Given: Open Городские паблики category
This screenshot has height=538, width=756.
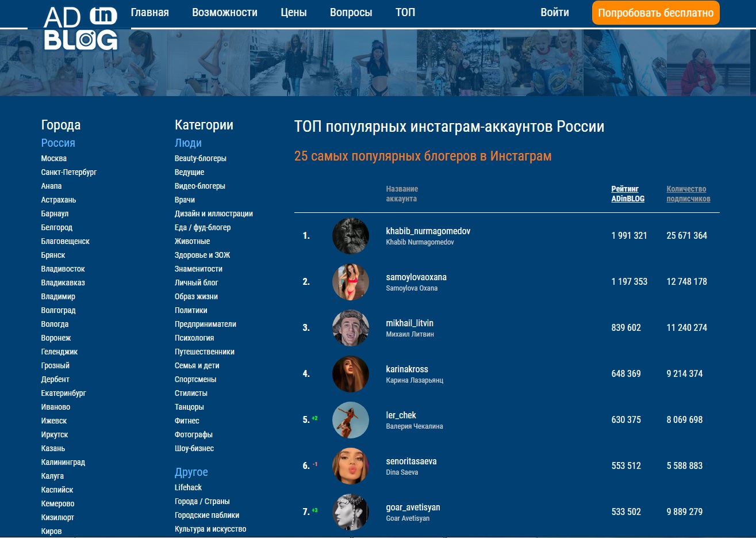Looking at the screenshot, I should pyautogui.click(x=207, y=515).
